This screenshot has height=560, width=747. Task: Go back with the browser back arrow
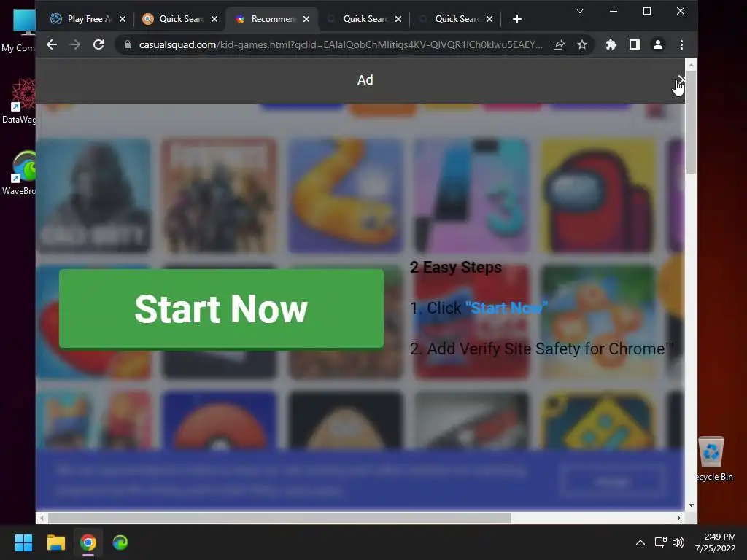[52, 44]
